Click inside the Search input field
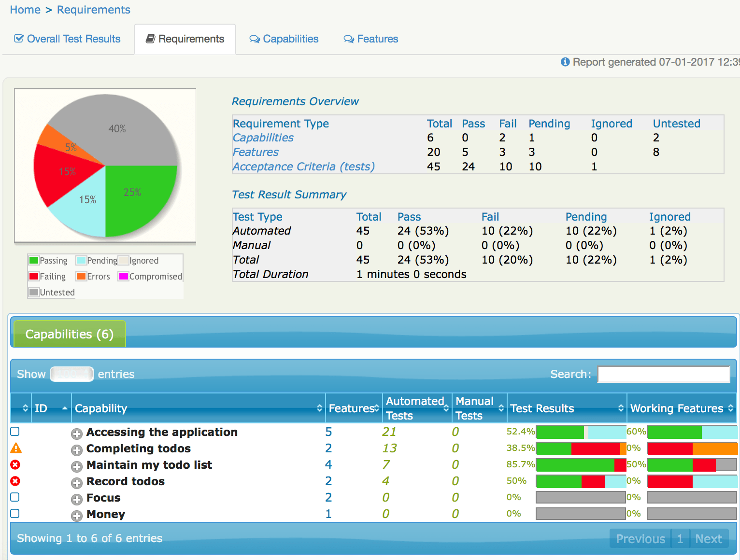This screenshot has width=740, height=560. click(663, 374)
